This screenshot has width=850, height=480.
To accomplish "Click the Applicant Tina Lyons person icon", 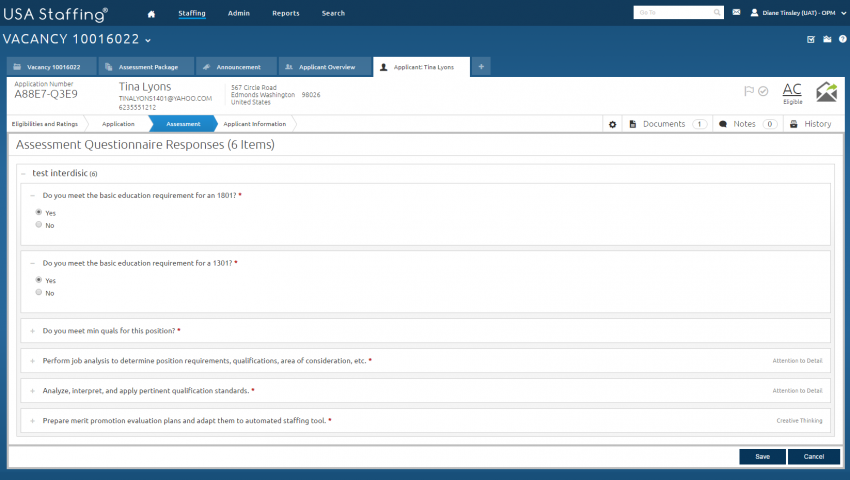I will pos(384,67).
